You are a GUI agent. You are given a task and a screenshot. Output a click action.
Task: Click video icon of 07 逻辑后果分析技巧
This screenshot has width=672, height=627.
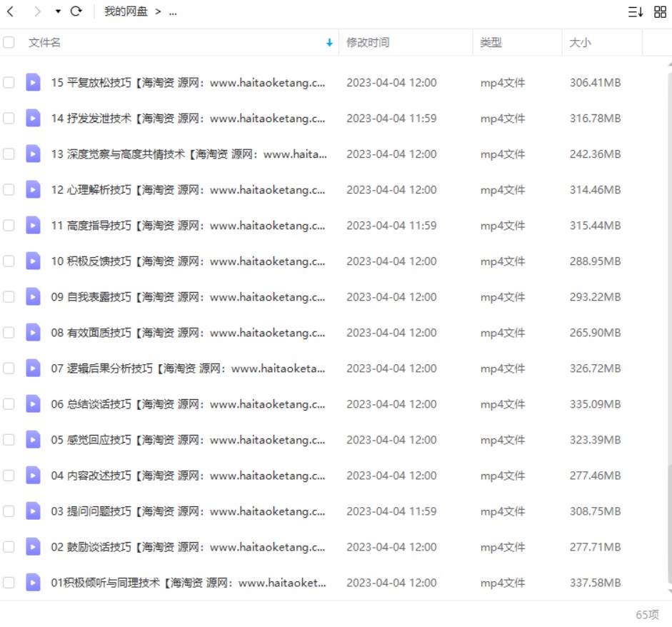(33, 368)
